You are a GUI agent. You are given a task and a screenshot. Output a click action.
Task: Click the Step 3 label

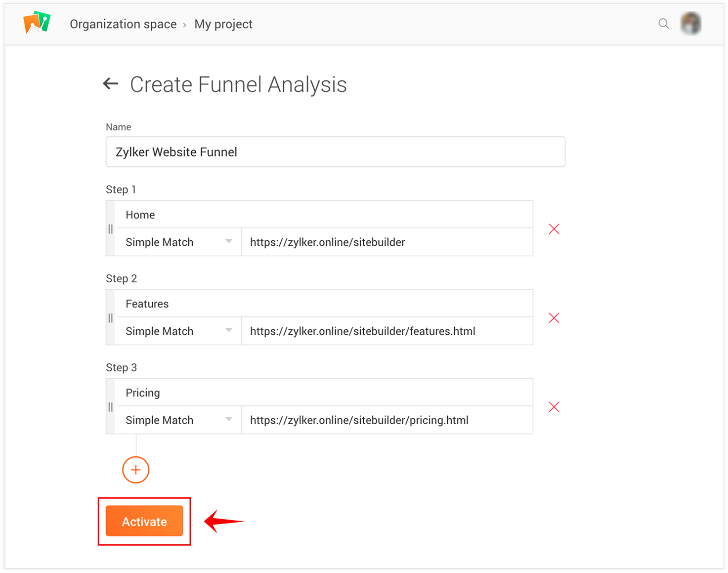pyautogui.click(x=122, y=367)
